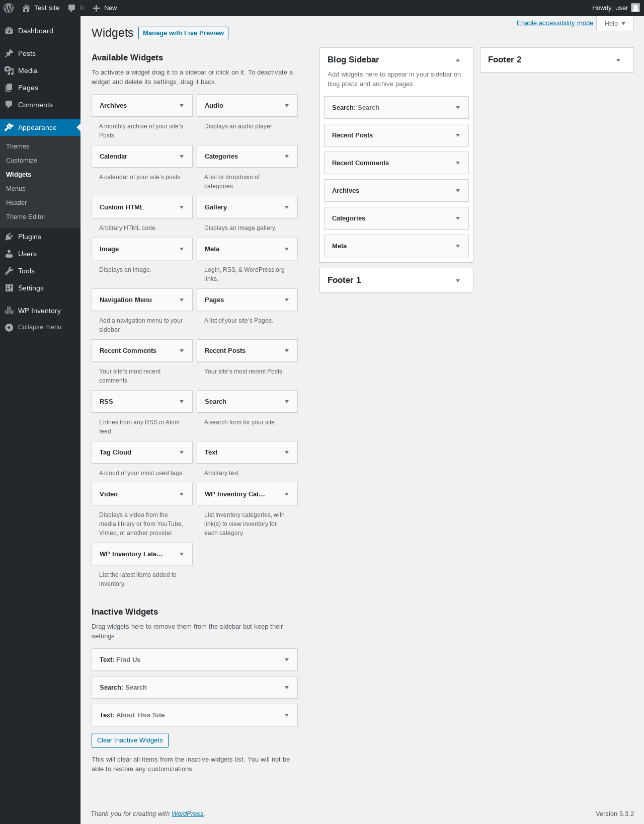Screen dimensions: 644x824
Task: Click the plus icon next to New
Action: click(x=96, y=8)
